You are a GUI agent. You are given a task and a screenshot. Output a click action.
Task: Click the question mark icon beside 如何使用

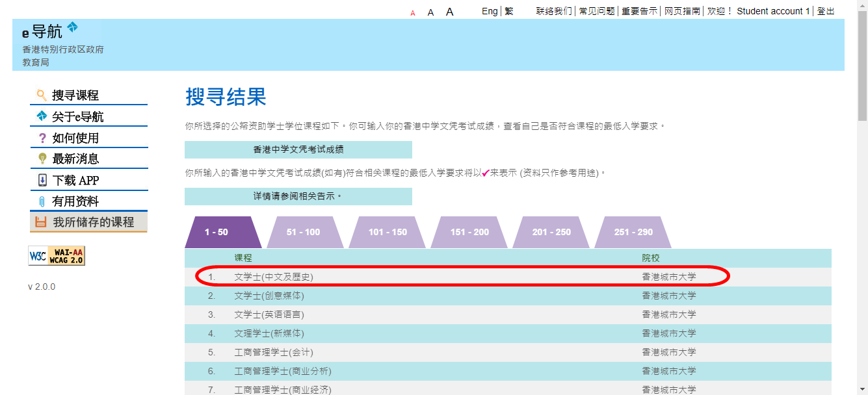42,138
